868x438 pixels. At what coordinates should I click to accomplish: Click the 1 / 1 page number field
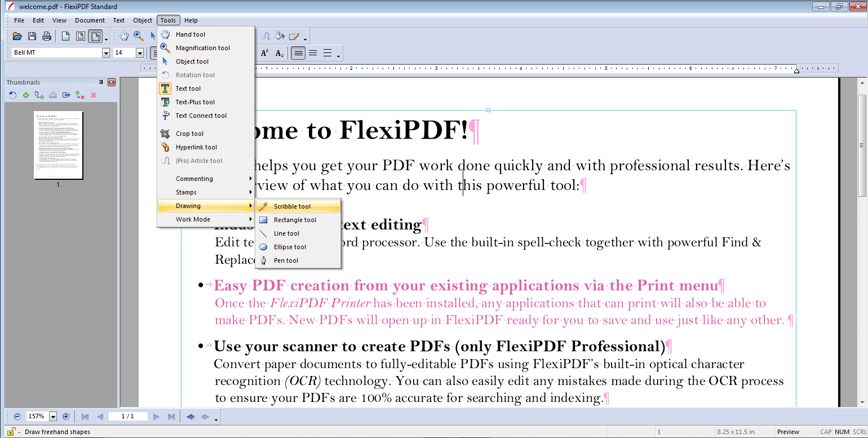point(128,417)
